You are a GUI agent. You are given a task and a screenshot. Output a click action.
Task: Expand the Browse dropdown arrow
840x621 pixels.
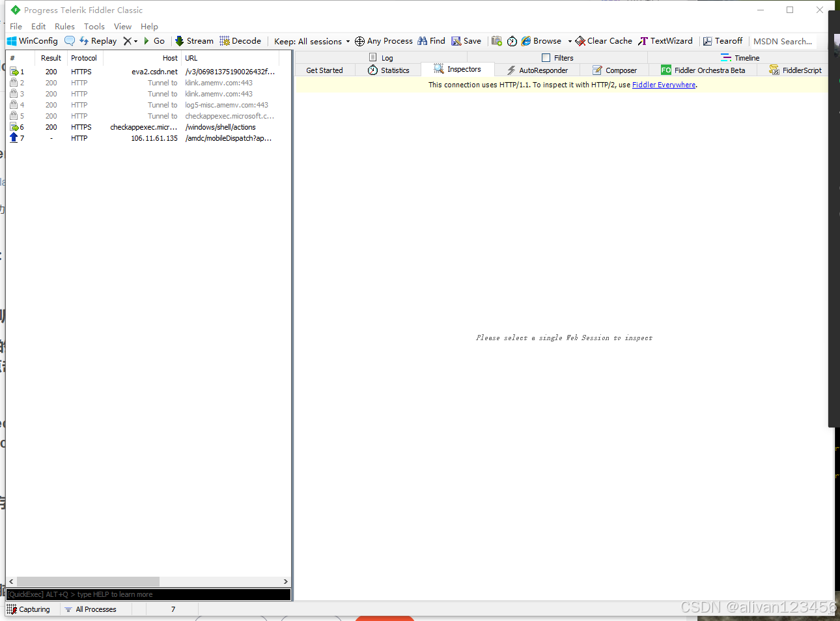click(570, 41)
